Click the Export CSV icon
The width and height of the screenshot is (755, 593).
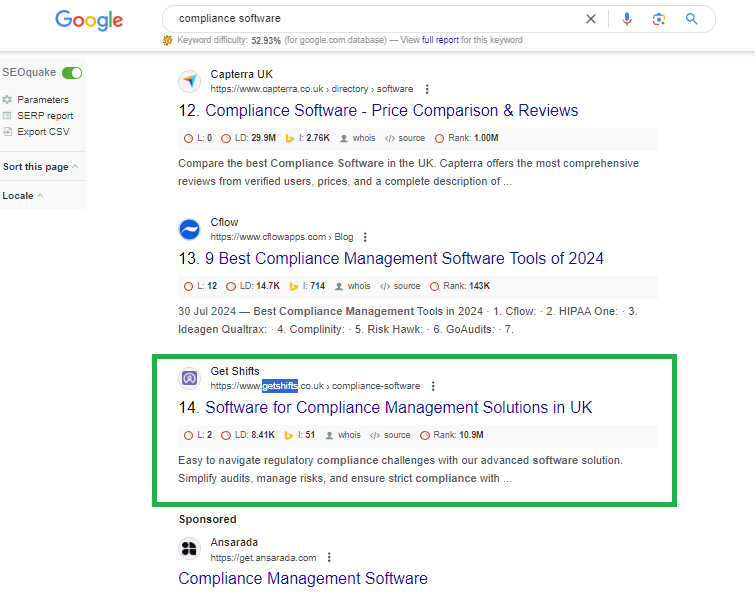tap(7, 131)
